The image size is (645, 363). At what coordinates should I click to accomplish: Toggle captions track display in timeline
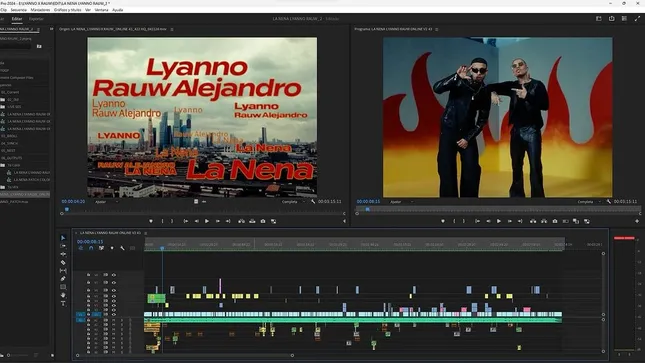132,248
